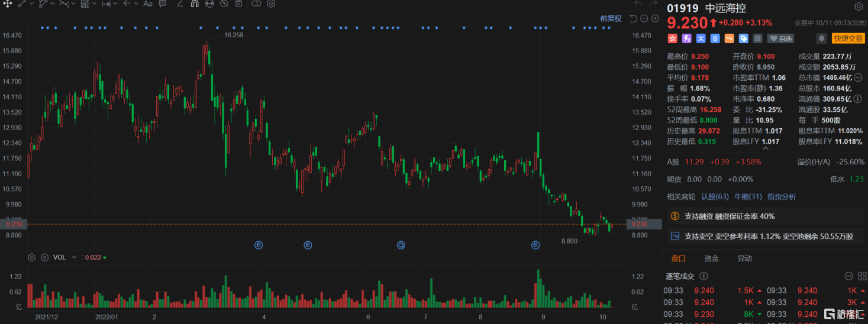Expand the arrow annotation dropdown
This screenshot has height=324, width=868.
point(136,4)
